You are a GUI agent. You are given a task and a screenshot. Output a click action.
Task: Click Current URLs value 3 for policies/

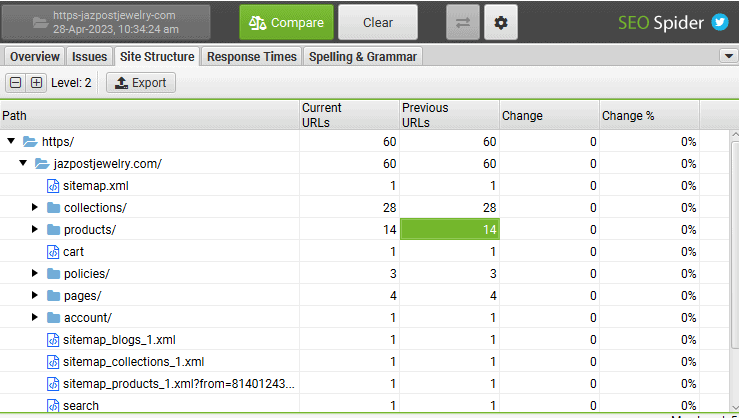coord(393,273)
